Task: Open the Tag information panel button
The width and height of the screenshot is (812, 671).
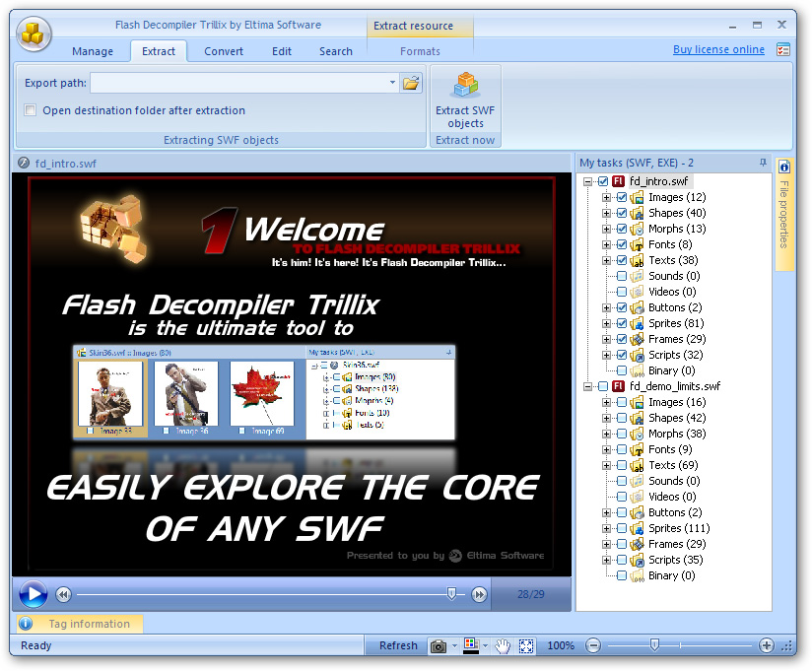Action: click(x=80, y=624)
